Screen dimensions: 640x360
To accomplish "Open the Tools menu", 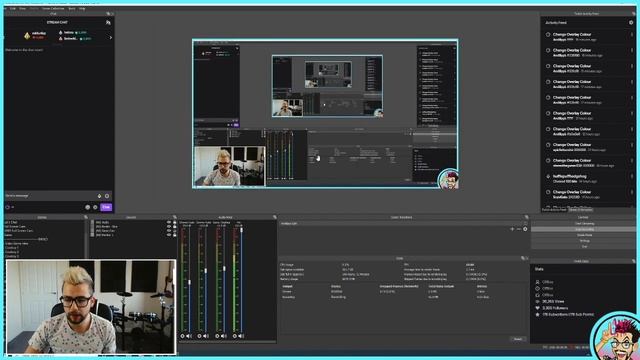I will 72,8.
